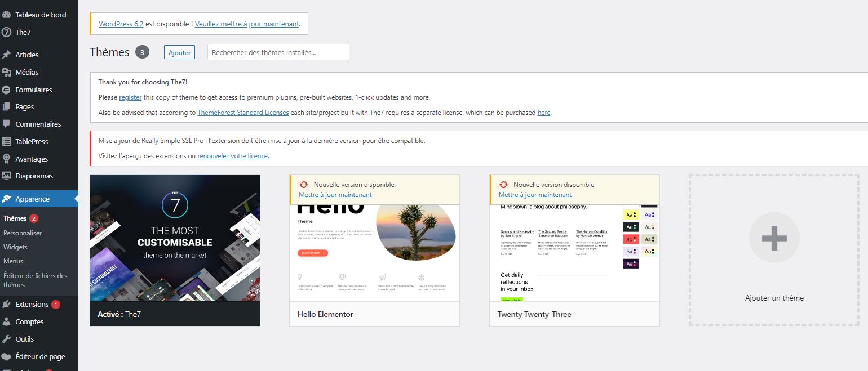Click the Formulaires icon in sidebar
This screenshot has width=868, height=371.
pyautogui.click(x=7, y=90)
